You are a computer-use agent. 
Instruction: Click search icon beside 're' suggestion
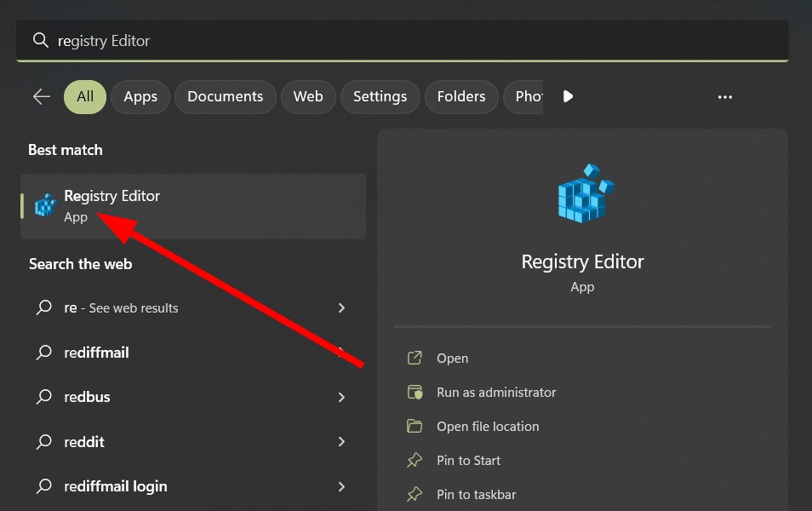[x=44, y=307]
